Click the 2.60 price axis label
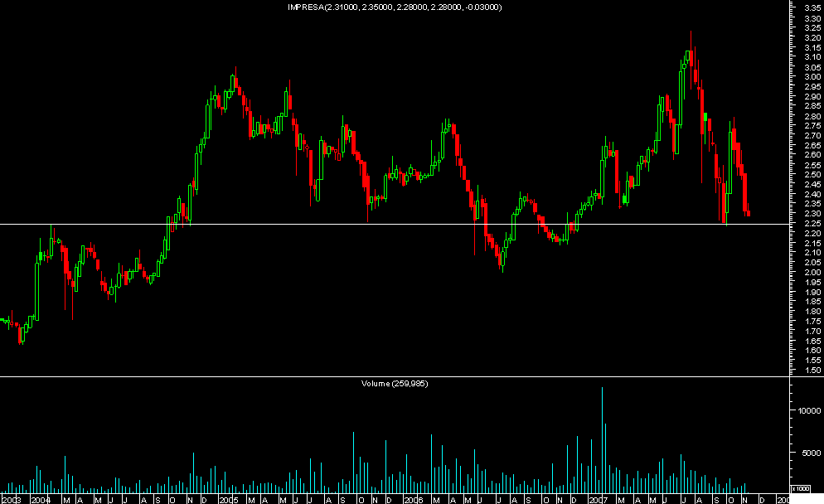This screenshot has width=824, height=504. (812, 155)
